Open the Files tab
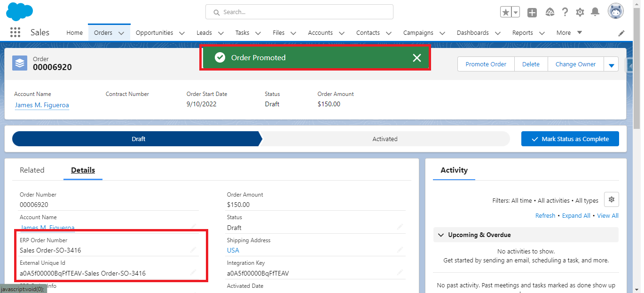 278,32
